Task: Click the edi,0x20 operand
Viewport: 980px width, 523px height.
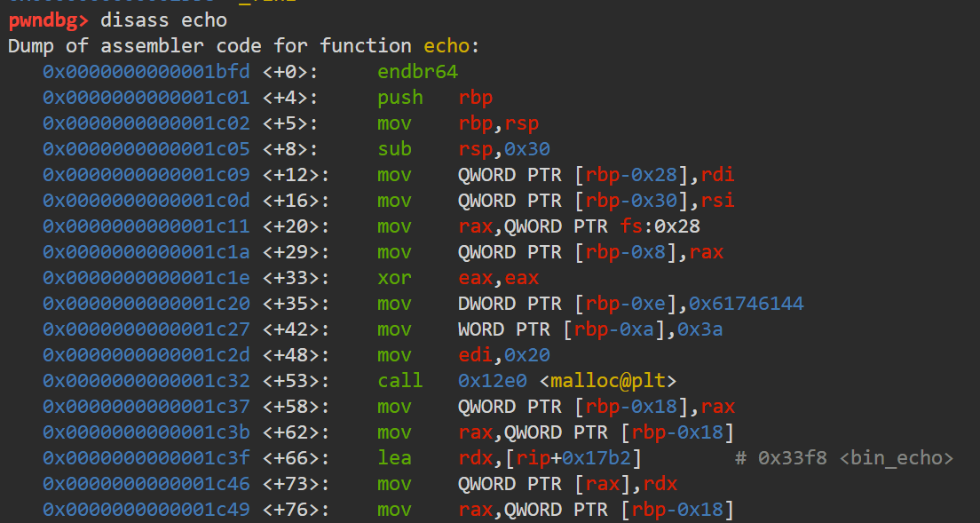Action: [503, 355]
